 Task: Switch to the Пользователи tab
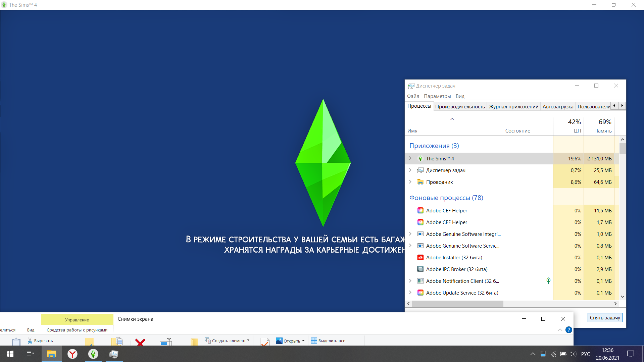coord(593,106)
